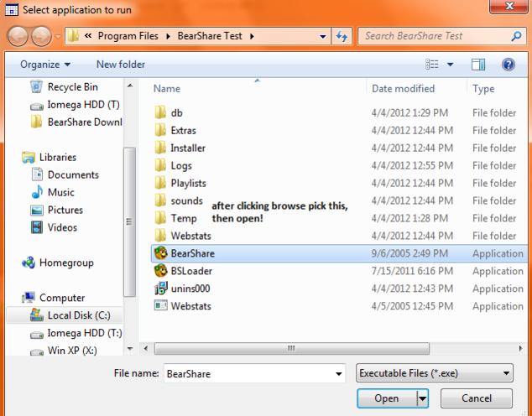
Task: Click the navigation pane vertical scrollbar thumb
Action: tap(129, 222)
